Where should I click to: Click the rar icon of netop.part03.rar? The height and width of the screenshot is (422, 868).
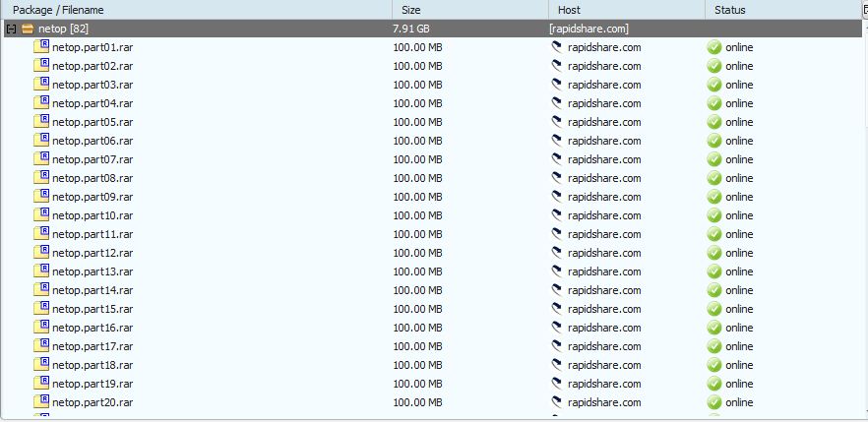point(41,84)
